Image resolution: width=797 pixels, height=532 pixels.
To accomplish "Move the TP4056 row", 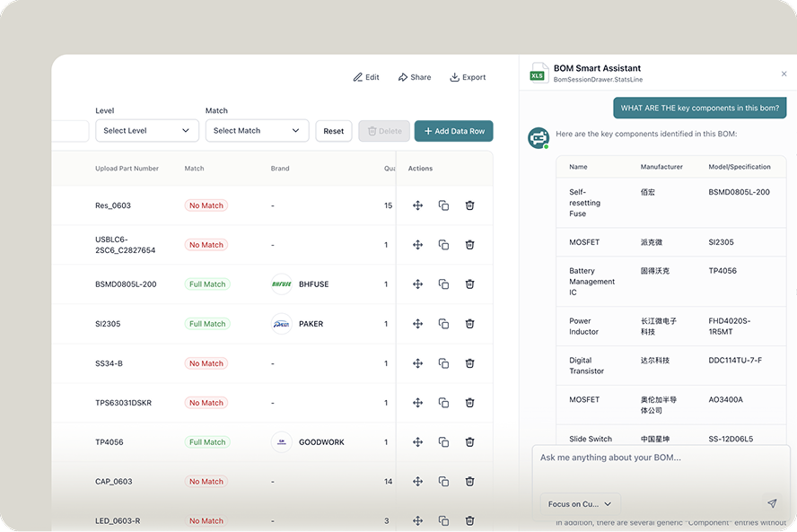I will pyautogui.click(x=418, y=442).
